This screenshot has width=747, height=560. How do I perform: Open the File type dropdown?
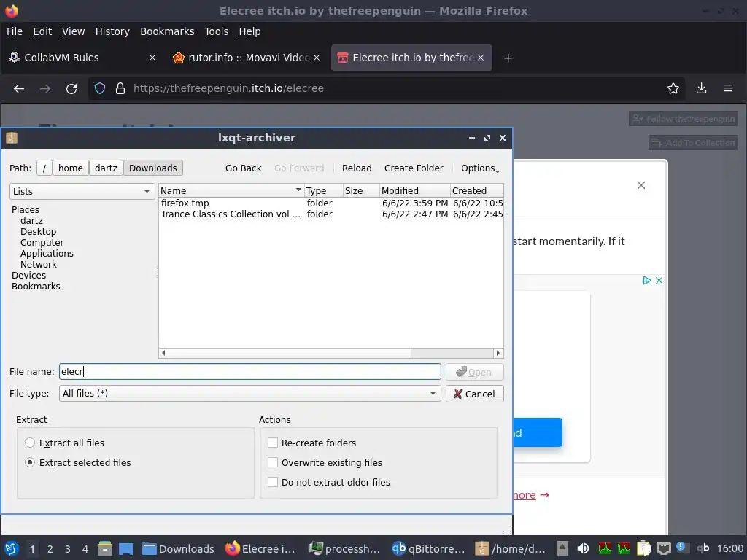pyautogui.click(x=249, y=393)
